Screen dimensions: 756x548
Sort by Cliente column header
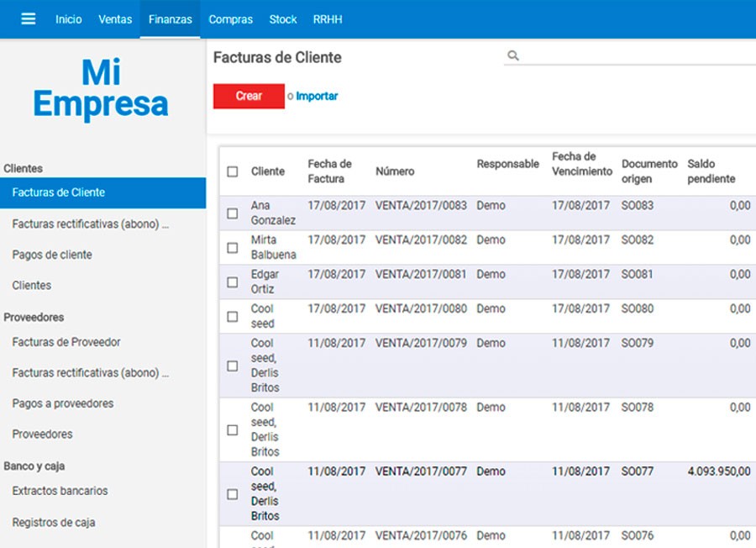268,171
